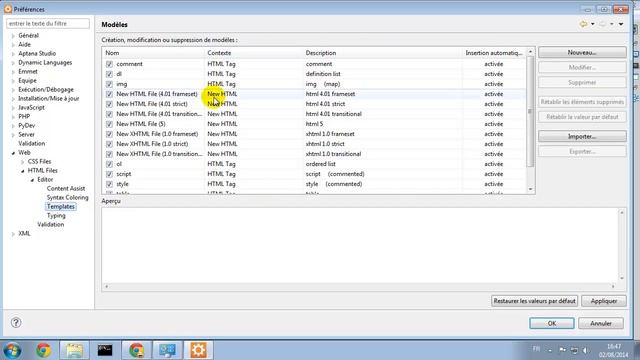
Task: Click the Importer... button
Action: click(582, 136)
